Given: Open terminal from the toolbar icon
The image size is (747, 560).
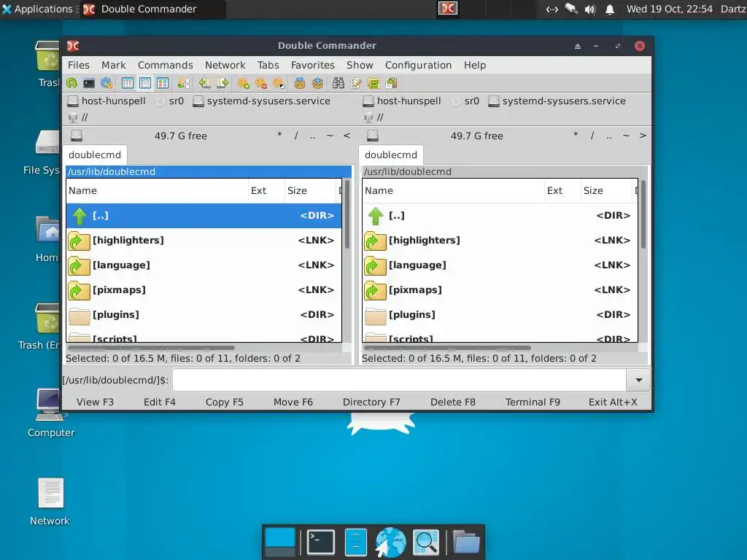Looking at the screenshot, I should (x=88, y=83).
